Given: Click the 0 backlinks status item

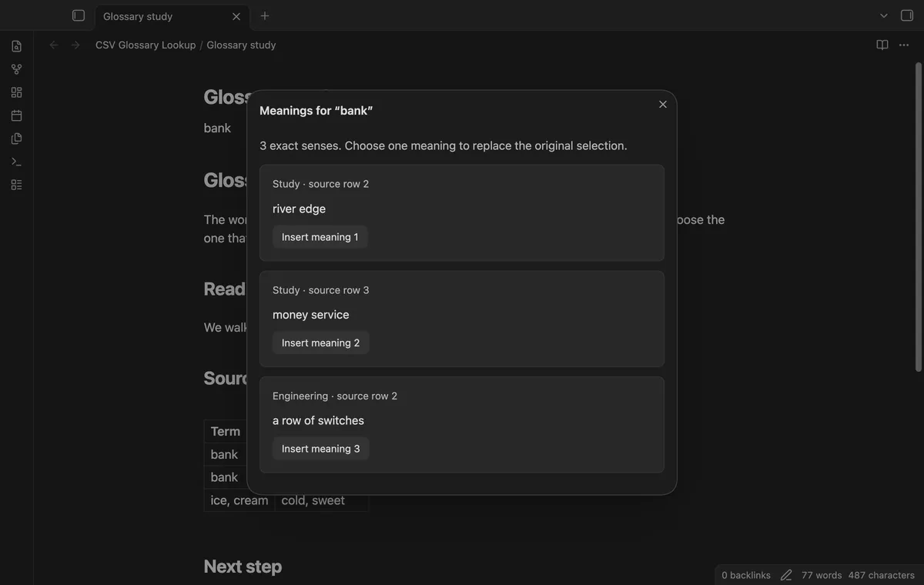Looking at the screenshot, I should pyautogui.click(x=746, y=575).
